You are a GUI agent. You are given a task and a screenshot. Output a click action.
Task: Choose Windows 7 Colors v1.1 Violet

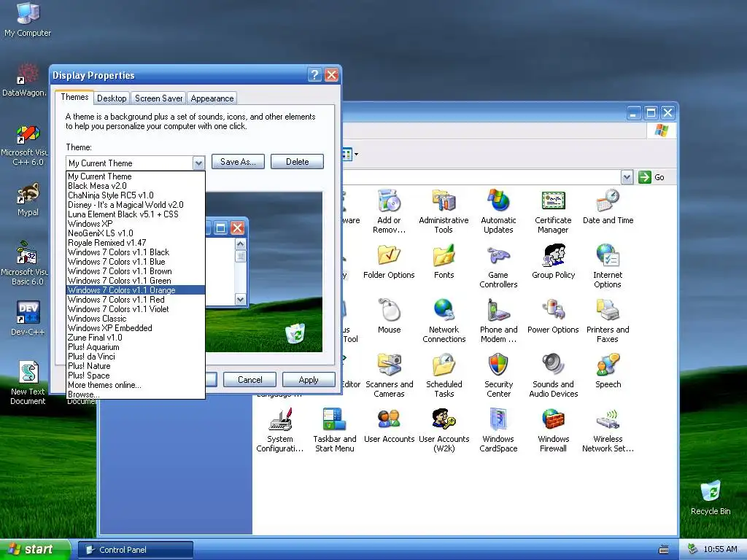[x=136, y=309]
